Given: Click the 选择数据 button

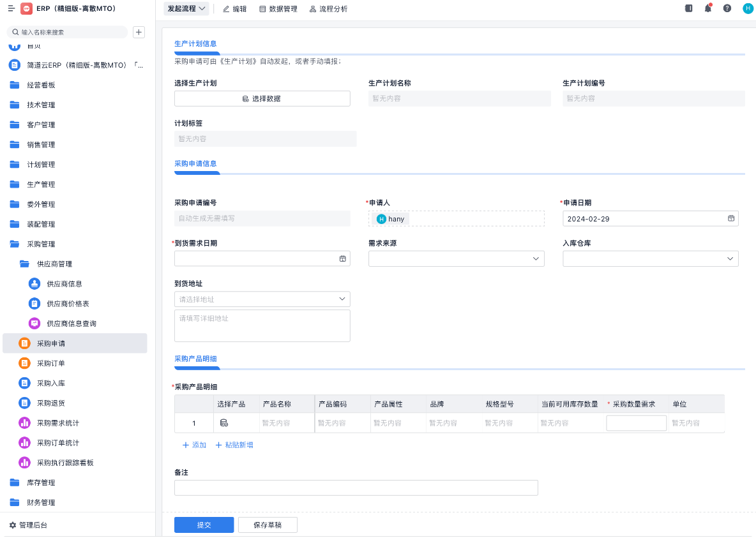Looking at the screenshot, I should click(x=262, y=98).
